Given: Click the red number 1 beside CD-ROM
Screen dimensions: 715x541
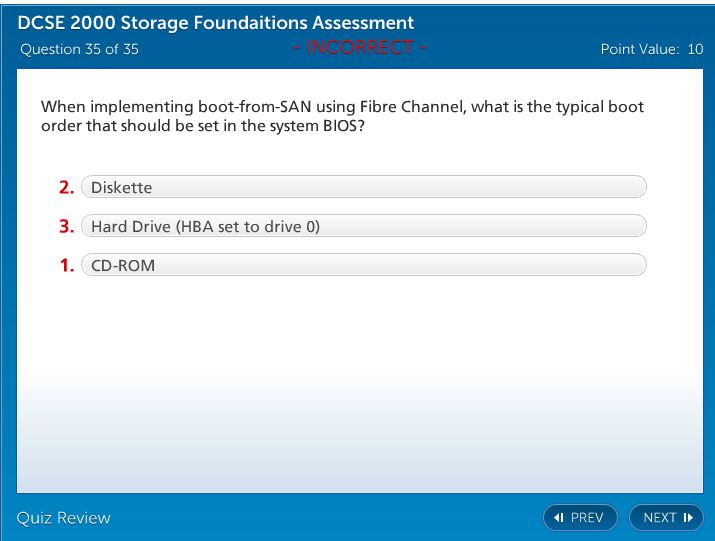Looking at the screenshot, I should coord(67,265).
